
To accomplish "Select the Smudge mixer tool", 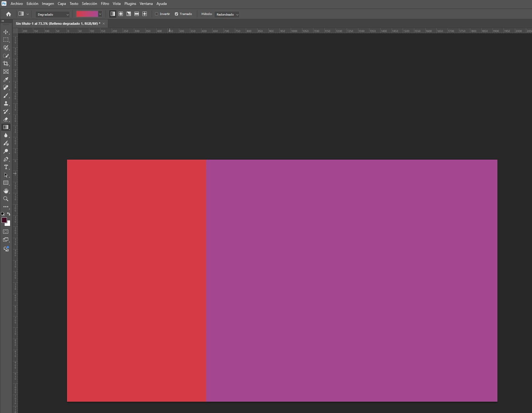I will (6, 143).
